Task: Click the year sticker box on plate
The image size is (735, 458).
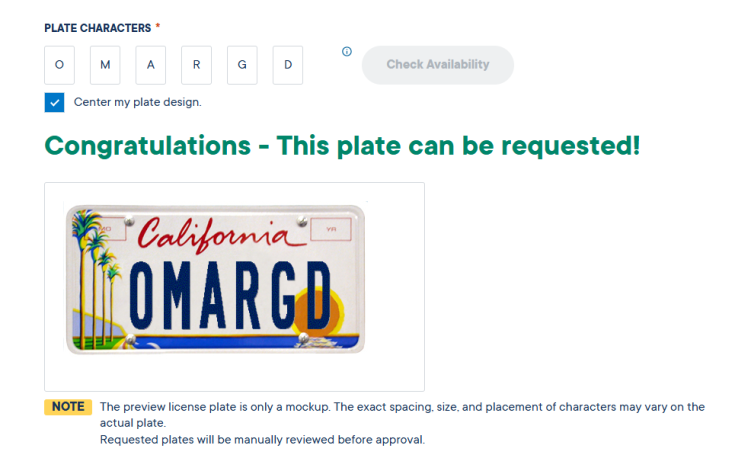Action: click(326, 230)
